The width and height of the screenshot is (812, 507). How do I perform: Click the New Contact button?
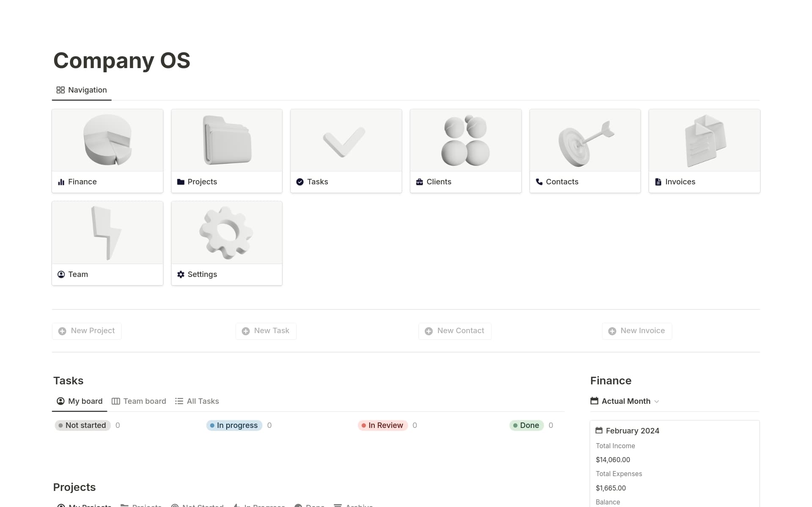455,331
